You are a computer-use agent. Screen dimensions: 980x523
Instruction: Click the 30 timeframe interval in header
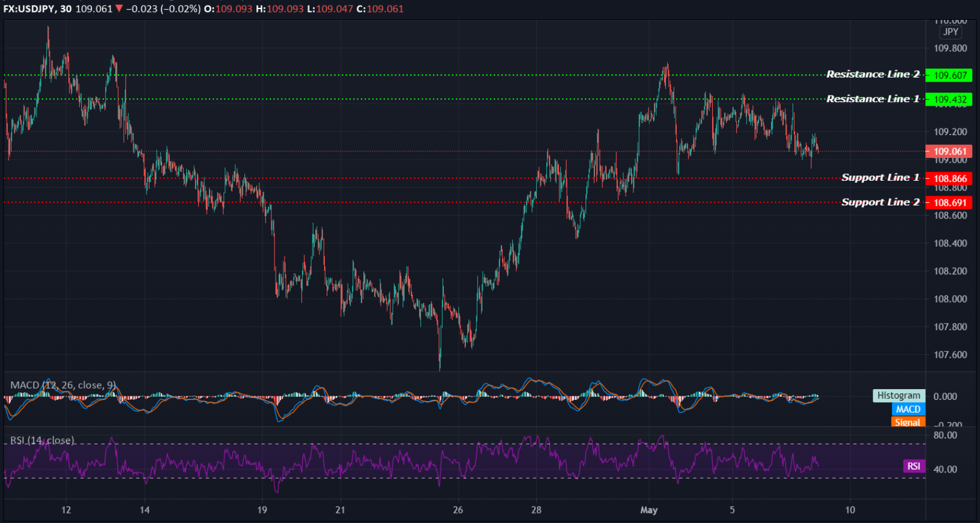pos(66,9)
